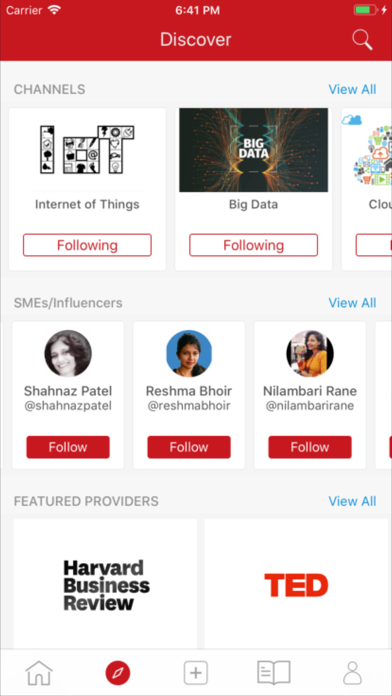View all Channels
The image size is (392, 696).
(352, 89)
